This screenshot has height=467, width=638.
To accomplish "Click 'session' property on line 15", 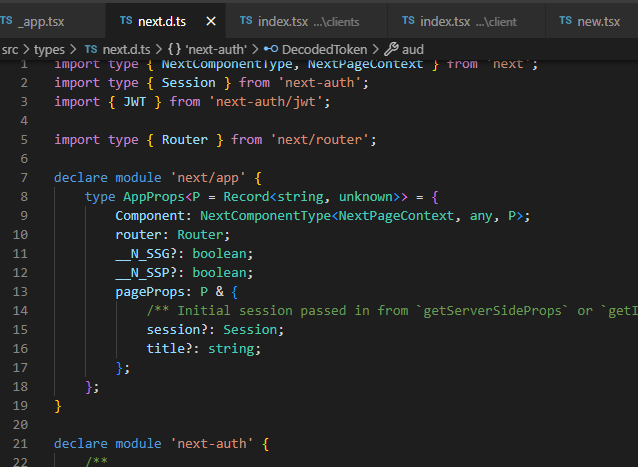I will (x=173, y=330).
